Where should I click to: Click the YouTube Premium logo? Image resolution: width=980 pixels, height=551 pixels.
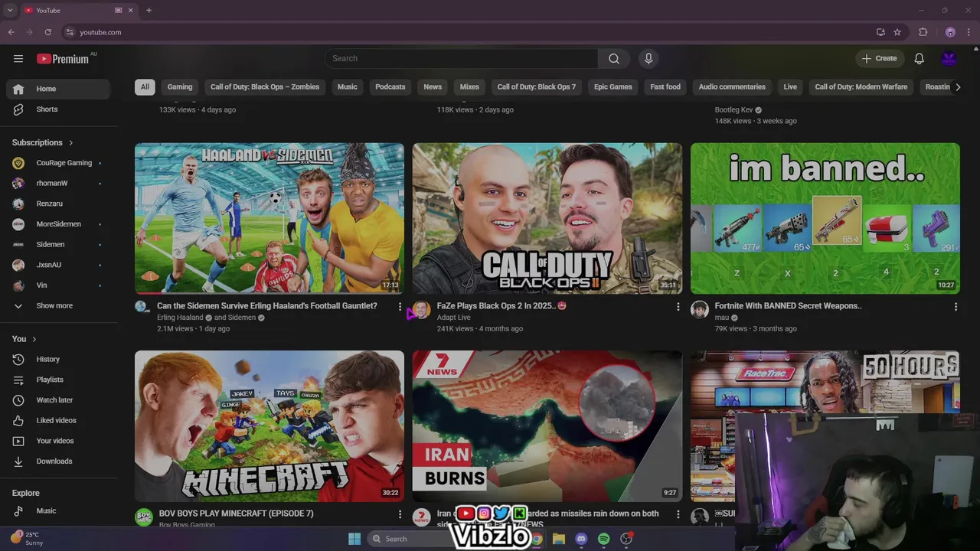pyautogui.click(x=63, y=59)
